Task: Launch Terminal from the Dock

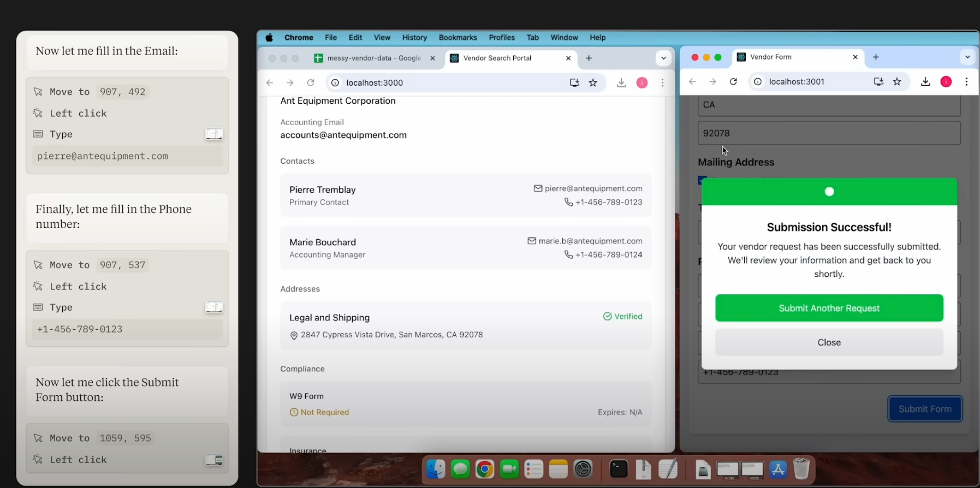Action: [618, 469]
